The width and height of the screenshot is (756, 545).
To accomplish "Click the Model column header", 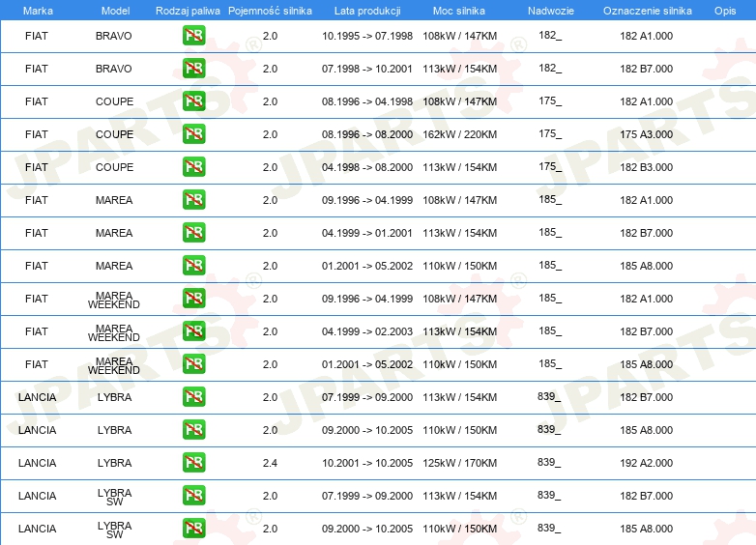I will point(115,11).
